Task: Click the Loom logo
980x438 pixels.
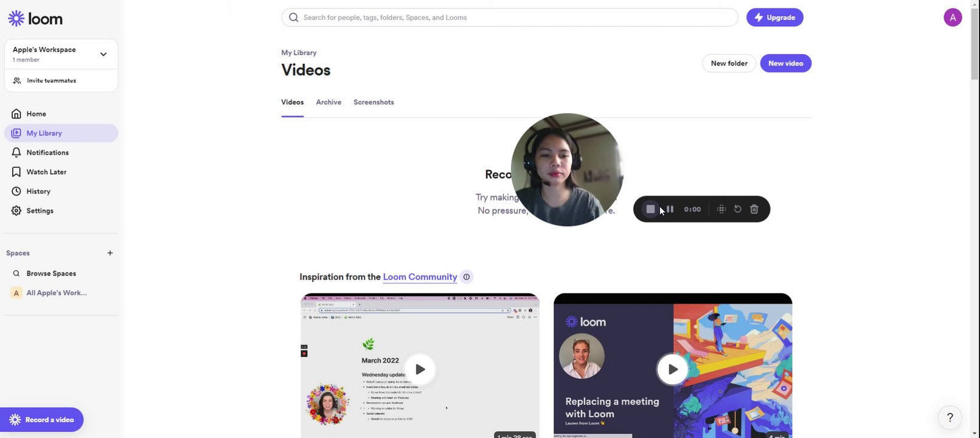Action: (x=35, y=19)
